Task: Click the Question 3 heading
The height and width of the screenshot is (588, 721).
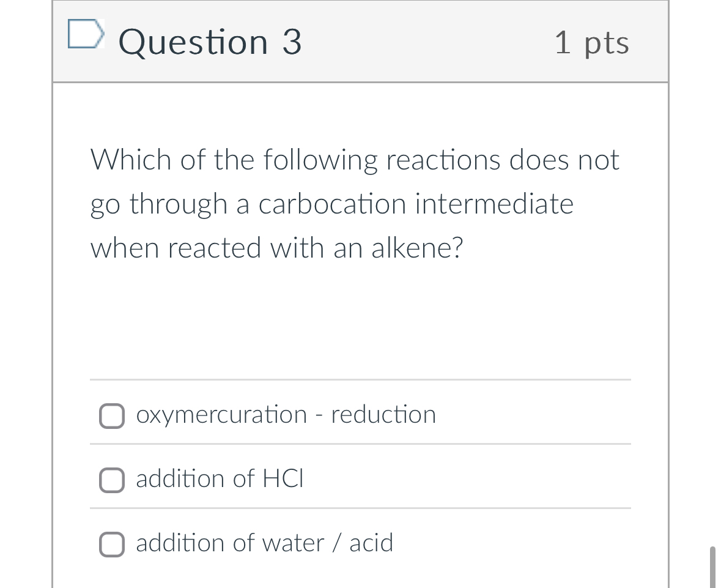Action: 209,42
